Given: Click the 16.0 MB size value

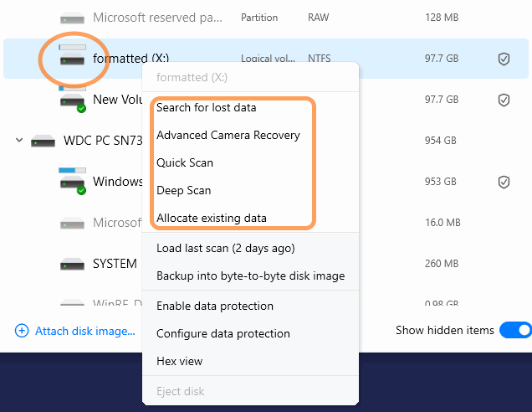Looking at the screenshot, I should pyautogui.click(x=442, y=223).
